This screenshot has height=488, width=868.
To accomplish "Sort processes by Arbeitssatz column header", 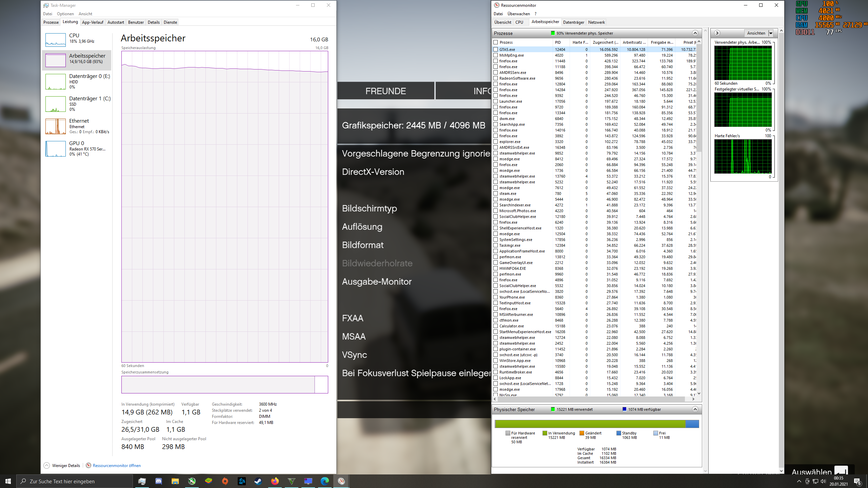I will (634, 42).
